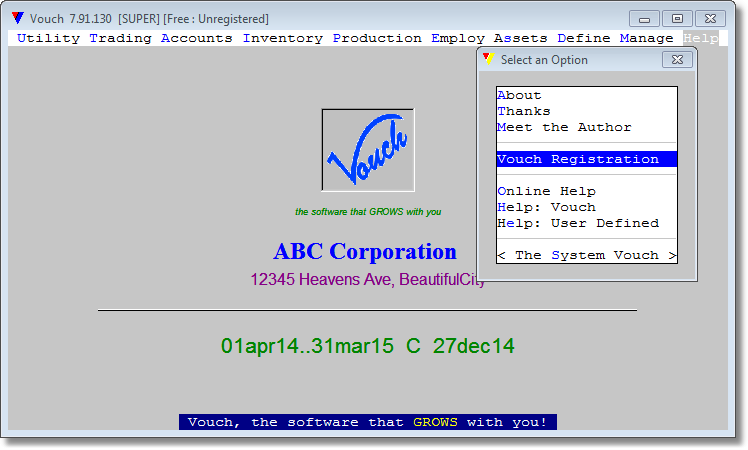This screenshot has width=748, height=450.
Task: Close the Vouch main window
Action: pos(710,19)
